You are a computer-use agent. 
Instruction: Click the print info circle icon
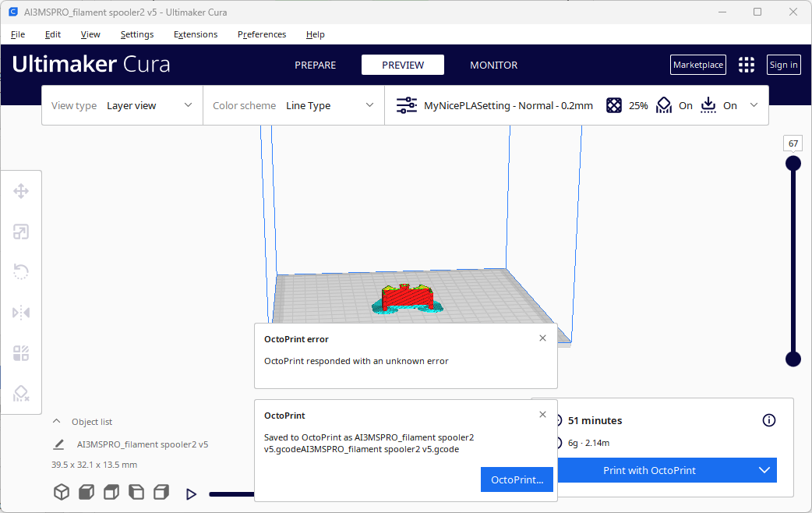[768, 420]
